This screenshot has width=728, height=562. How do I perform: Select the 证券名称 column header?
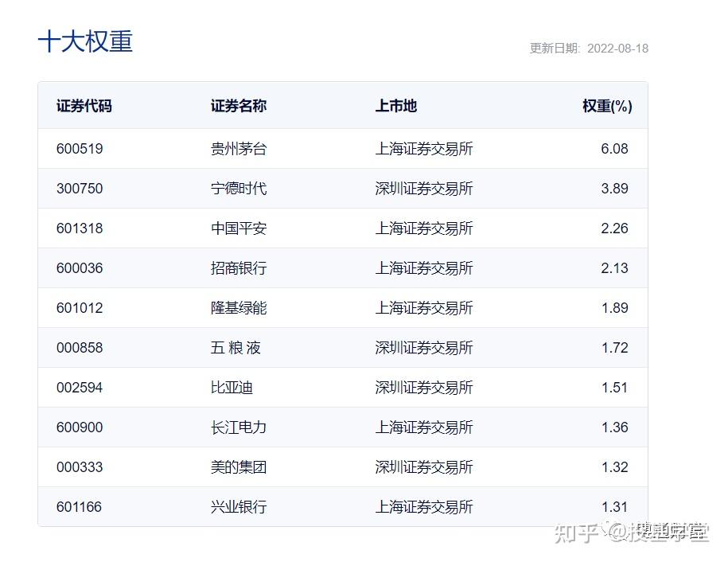coord(238,106)
